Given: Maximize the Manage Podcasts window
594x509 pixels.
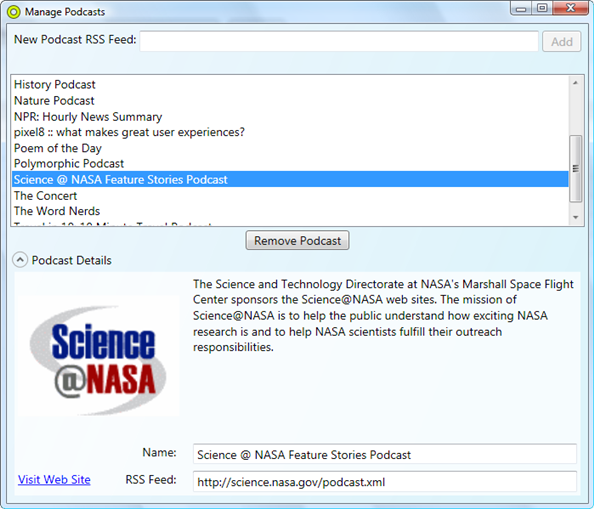Looking at the screenshot, I should 542,8.
